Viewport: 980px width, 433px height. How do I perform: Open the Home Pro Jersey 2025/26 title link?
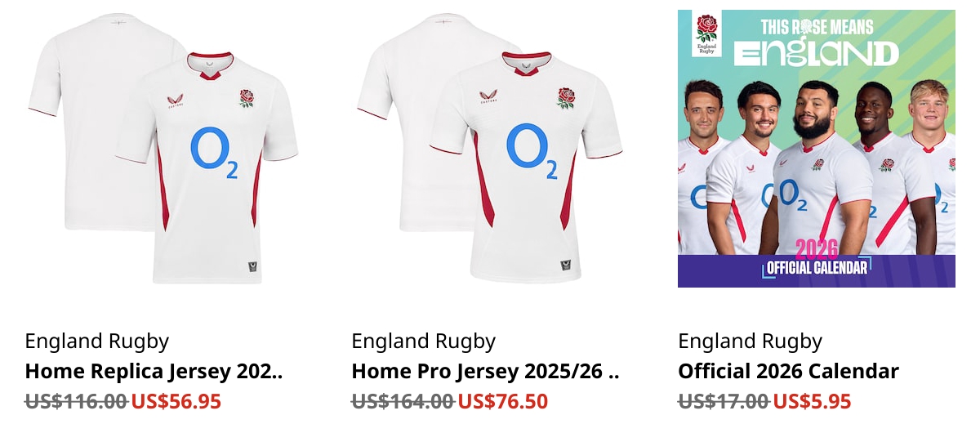coord(486,372)
